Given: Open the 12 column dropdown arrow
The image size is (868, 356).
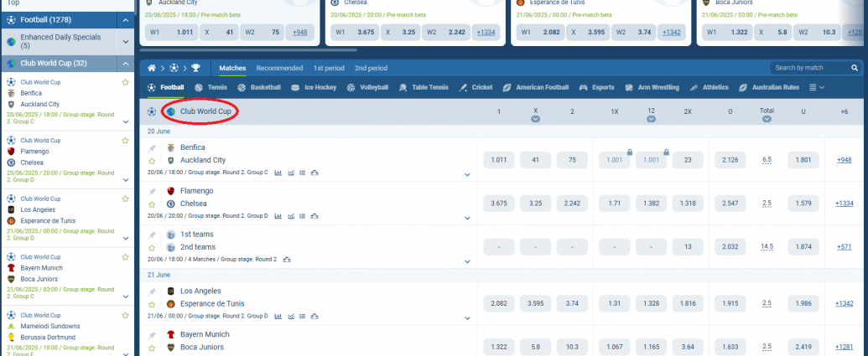Looking at the screenshot, I should coord(651,119).
